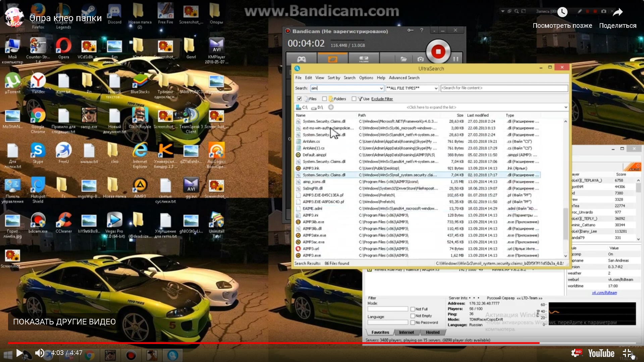Open the Clash Royale desktop icon
This screenshot has width=644, height=362.
pyautogui.click(x=140, y=118)
